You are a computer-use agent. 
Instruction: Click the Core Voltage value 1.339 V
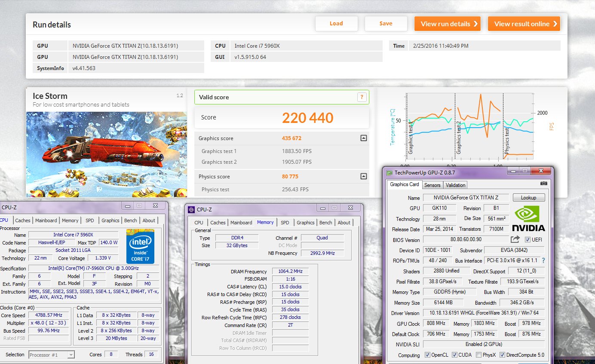coord(104,258)
